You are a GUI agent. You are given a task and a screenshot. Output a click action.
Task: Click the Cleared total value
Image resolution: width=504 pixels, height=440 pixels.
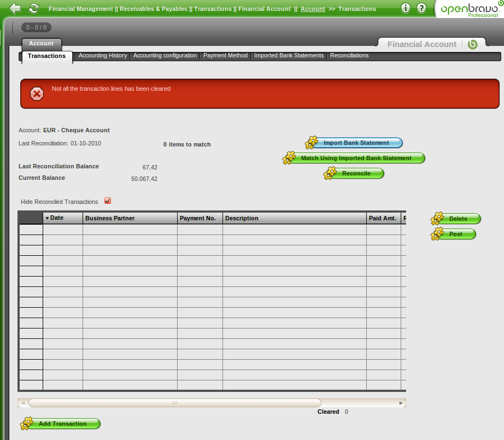(347, 412)
